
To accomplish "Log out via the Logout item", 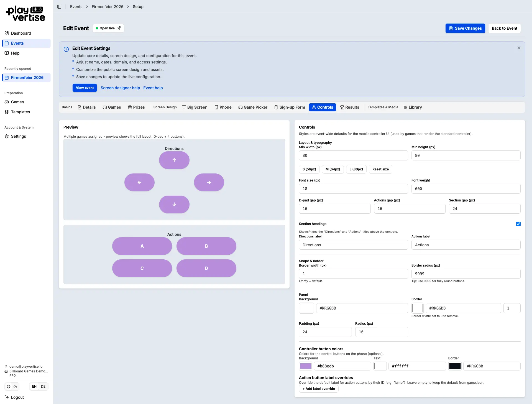I will (14, 397).
